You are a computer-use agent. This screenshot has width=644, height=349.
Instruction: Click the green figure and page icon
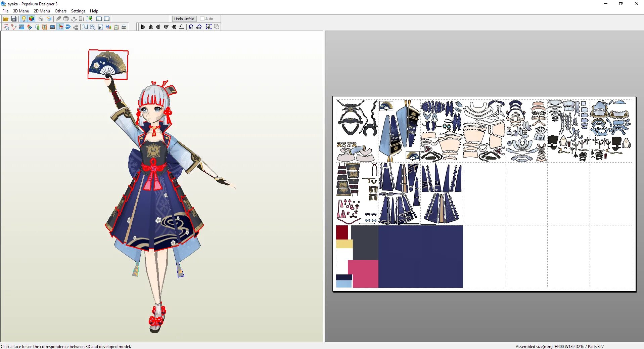tap(37, 27)
